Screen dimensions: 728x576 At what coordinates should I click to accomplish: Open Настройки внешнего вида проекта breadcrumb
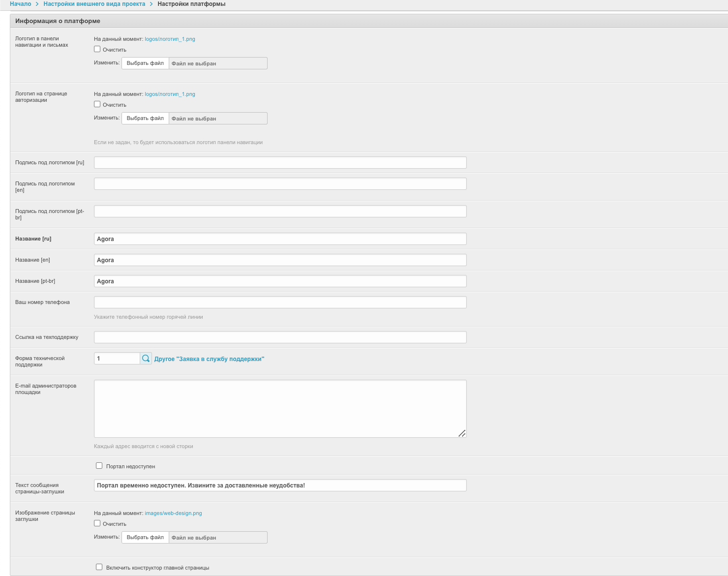click(x=94, y=4)
